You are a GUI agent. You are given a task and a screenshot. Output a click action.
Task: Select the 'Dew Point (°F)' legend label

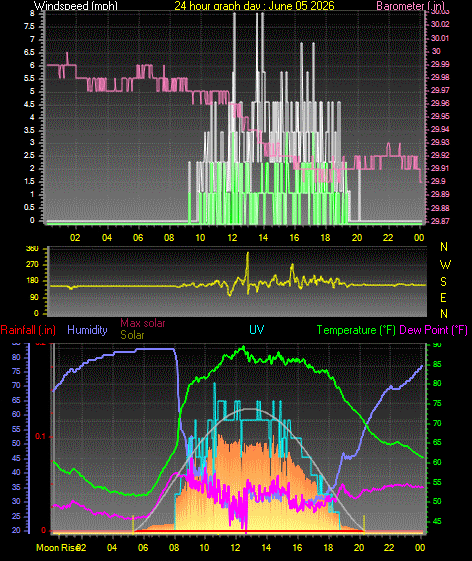point(433,330)
